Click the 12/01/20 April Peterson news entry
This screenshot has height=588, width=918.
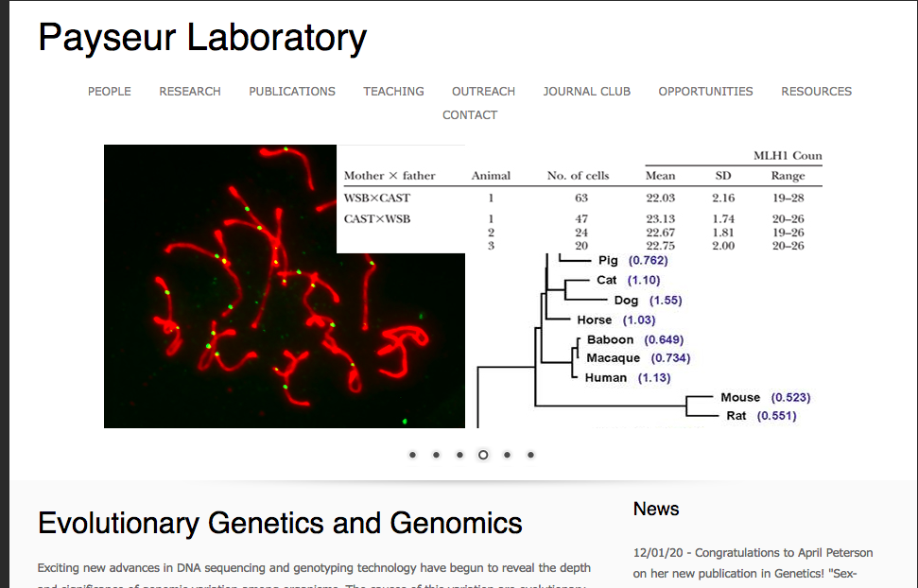753,562
